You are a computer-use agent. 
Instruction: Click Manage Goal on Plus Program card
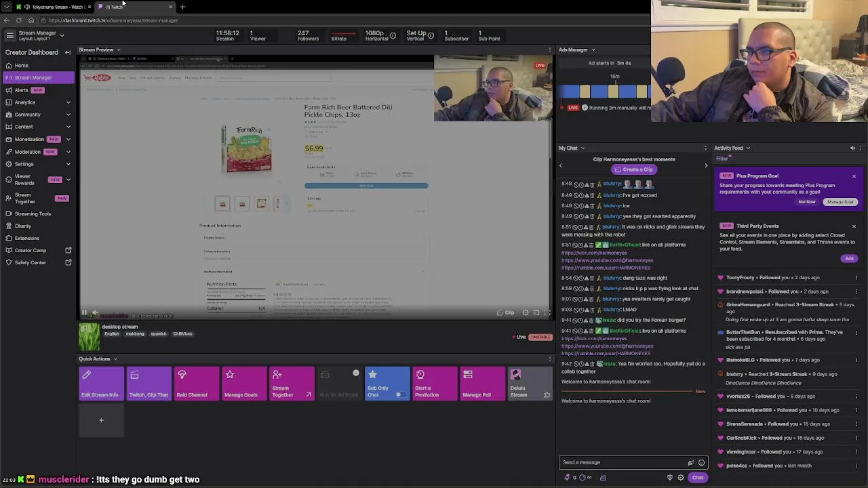click(841, 202)
